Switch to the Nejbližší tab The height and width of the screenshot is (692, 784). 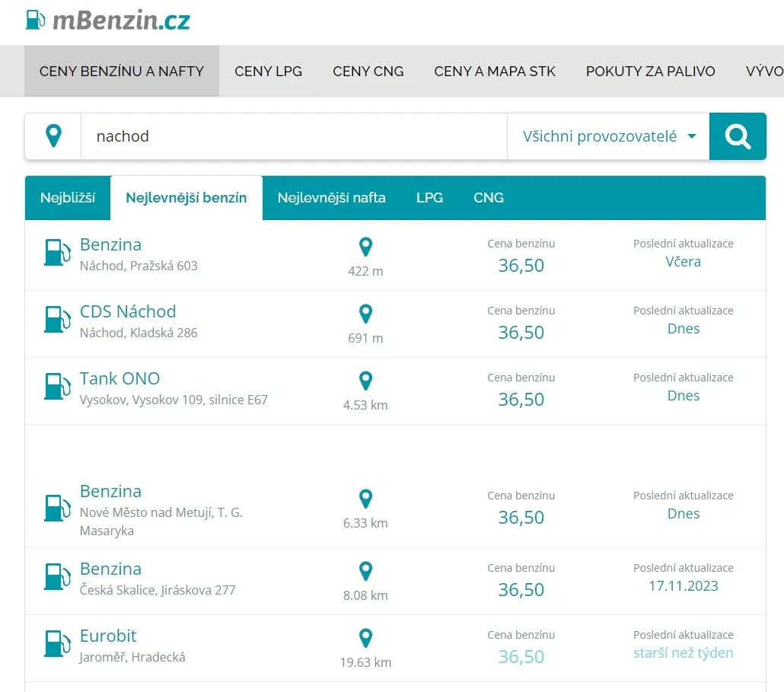click(68, 197)
